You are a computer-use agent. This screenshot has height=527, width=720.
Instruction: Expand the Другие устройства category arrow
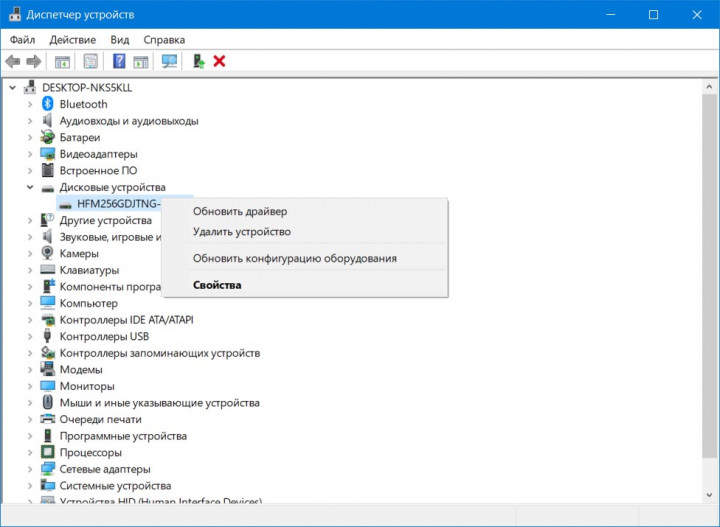[30, 220]
